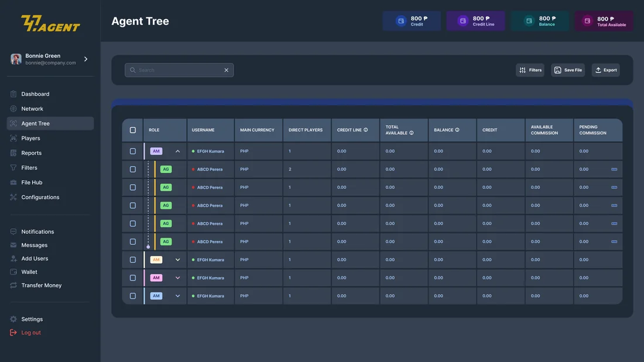Open actions menu on last ABCD Perera row
This screenshot has height=362, width=644.
pyautogui.click(x=614, y=242)
